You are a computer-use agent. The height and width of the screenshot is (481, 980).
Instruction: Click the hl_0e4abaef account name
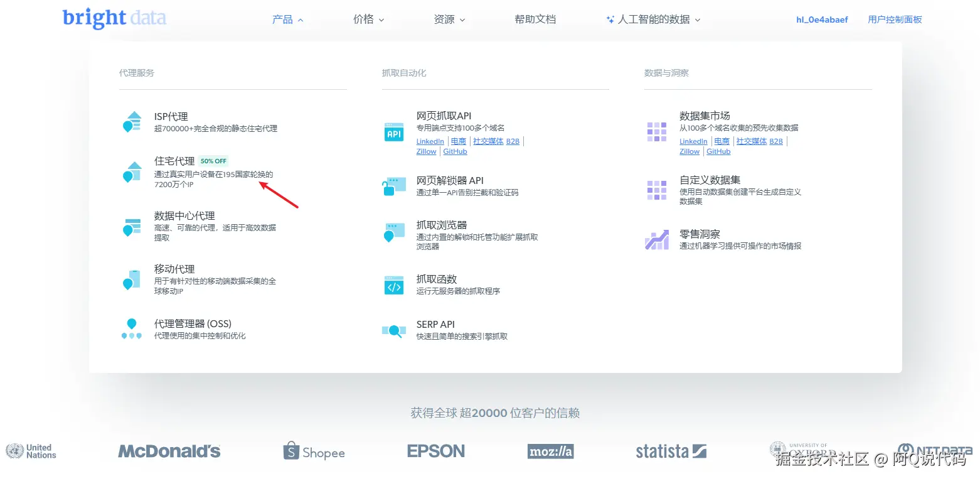pyautogui.click(x=822, y=19)
